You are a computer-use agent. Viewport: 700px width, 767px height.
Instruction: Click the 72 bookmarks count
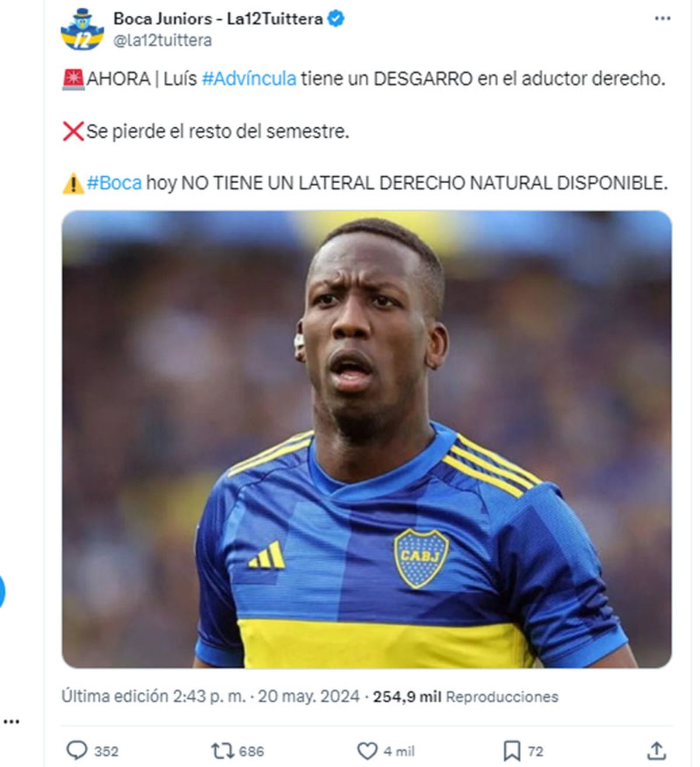click(x=535, y=751)
